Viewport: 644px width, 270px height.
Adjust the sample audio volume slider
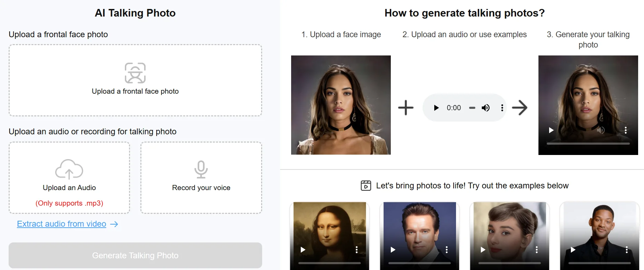(472, 108)
